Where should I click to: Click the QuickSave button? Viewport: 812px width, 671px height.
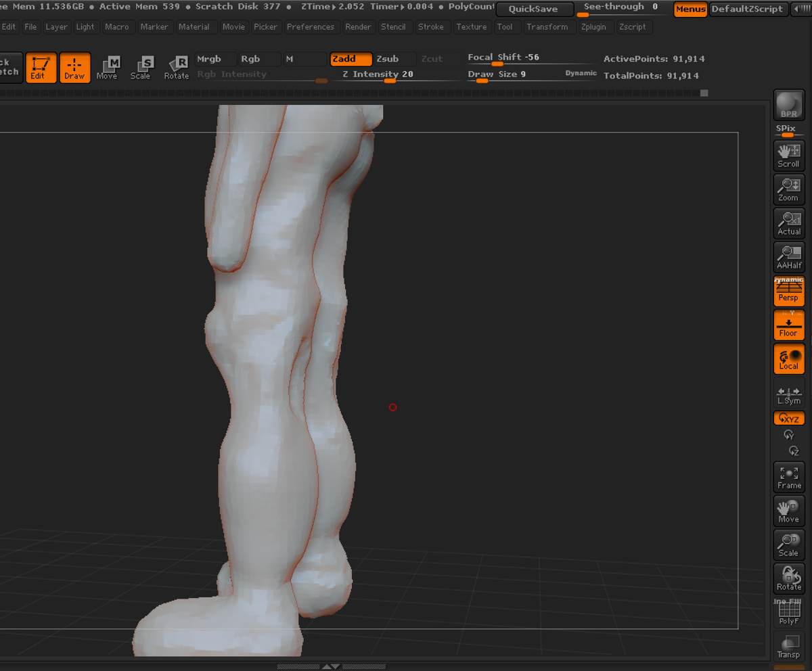[534, 9]
